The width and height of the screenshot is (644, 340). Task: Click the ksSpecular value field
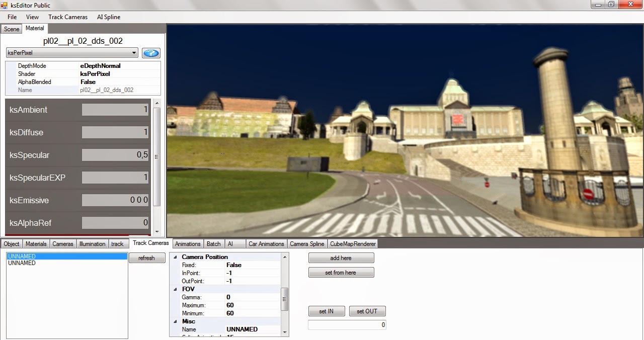[x=115, y=155]
